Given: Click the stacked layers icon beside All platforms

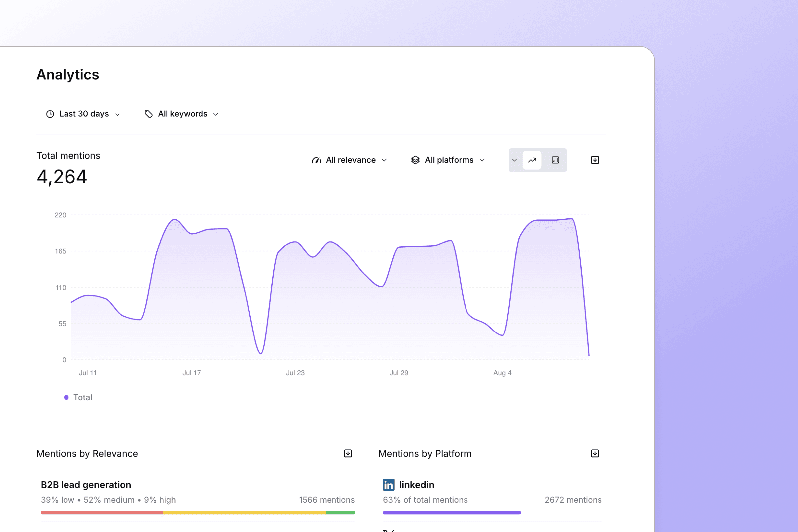Looking at the screenshot, I should pos(416,160).
